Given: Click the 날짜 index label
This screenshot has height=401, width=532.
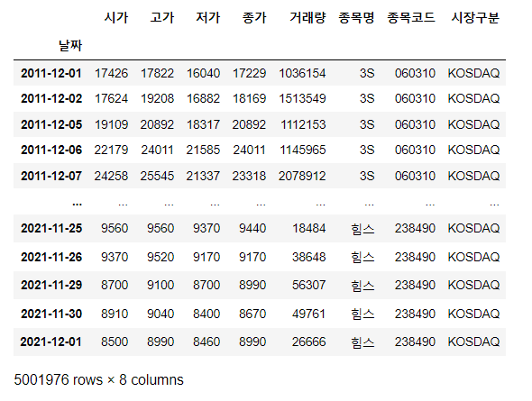Looking at the screenshot, I should (70, 45).
